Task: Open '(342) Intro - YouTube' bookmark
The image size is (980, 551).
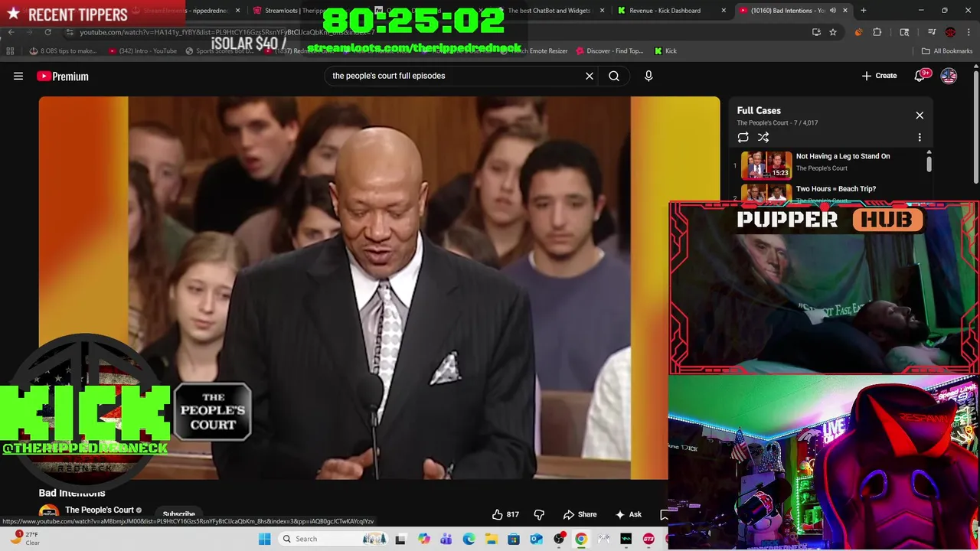Action: (x=142, y=51)
